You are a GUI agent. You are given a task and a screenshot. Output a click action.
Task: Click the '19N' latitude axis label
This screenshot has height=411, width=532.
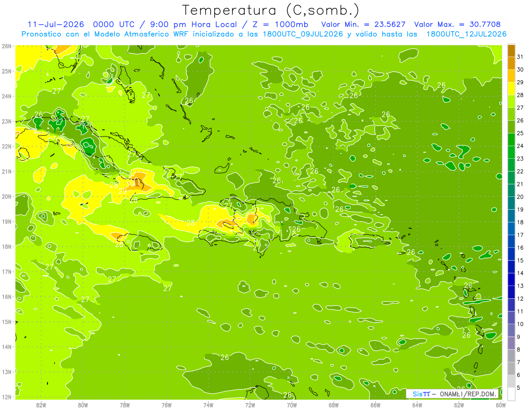coord(7,221)
